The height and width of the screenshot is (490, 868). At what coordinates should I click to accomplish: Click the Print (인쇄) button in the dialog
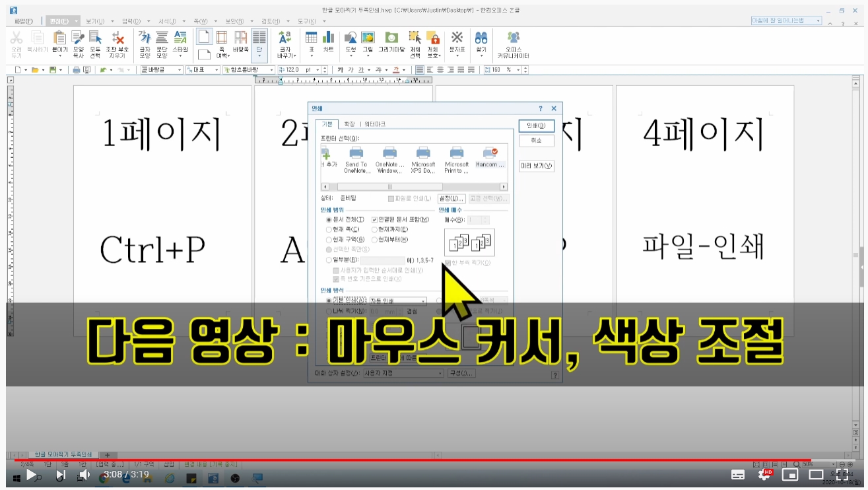click(x=536, y=125)
